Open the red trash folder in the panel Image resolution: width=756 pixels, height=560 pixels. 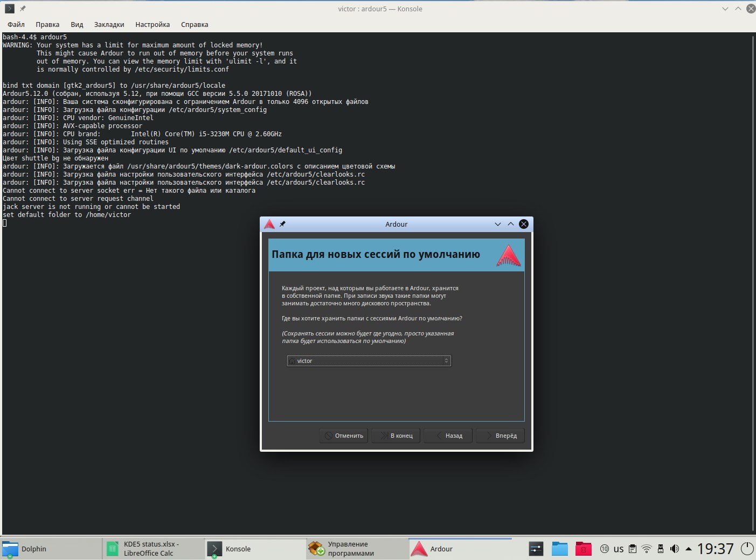[584, 549]
